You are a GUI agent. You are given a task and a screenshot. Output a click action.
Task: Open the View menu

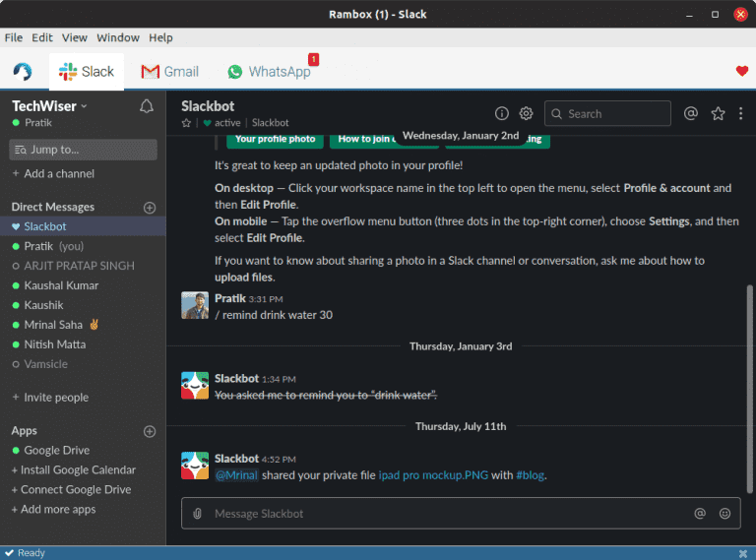74,37
